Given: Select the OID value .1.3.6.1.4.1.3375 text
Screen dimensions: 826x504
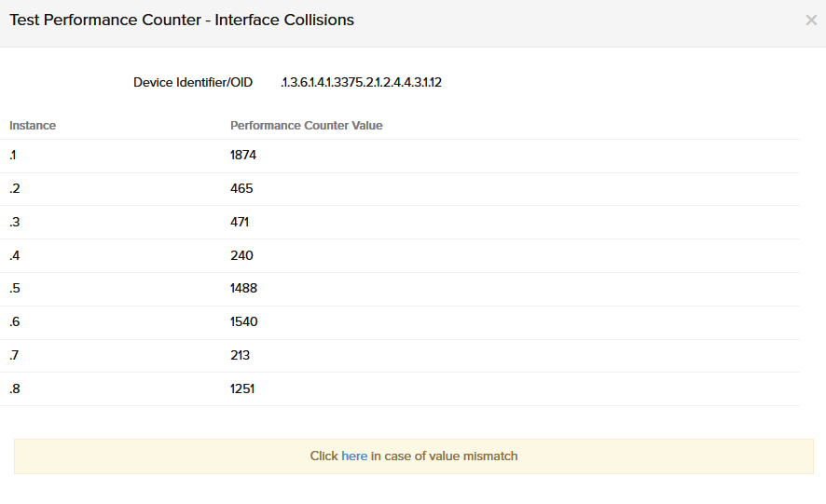Looking at the screenshot, I should (361, 83).
